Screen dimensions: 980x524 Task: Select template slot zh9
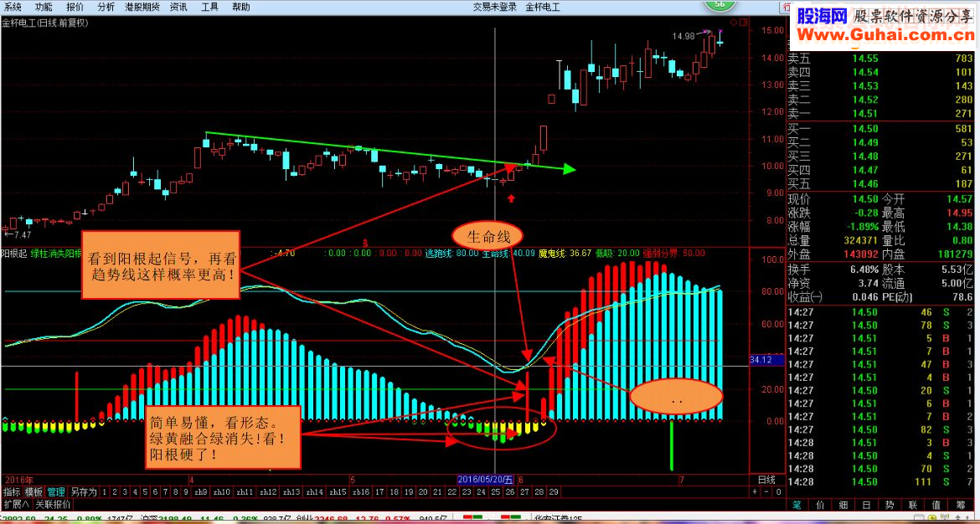[201, 492]
